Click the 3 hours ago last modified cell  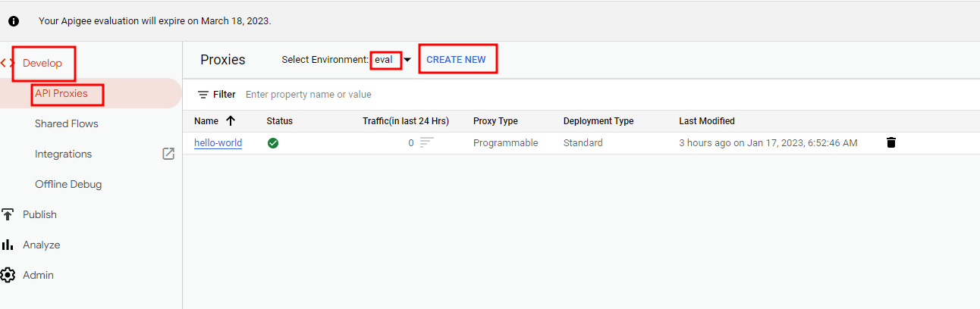coord(768,142)
